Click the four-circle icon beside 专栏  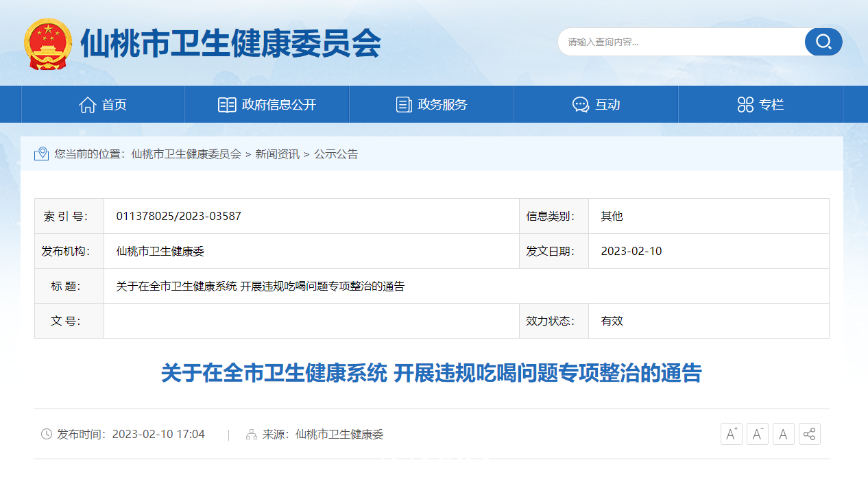(745, 105)
